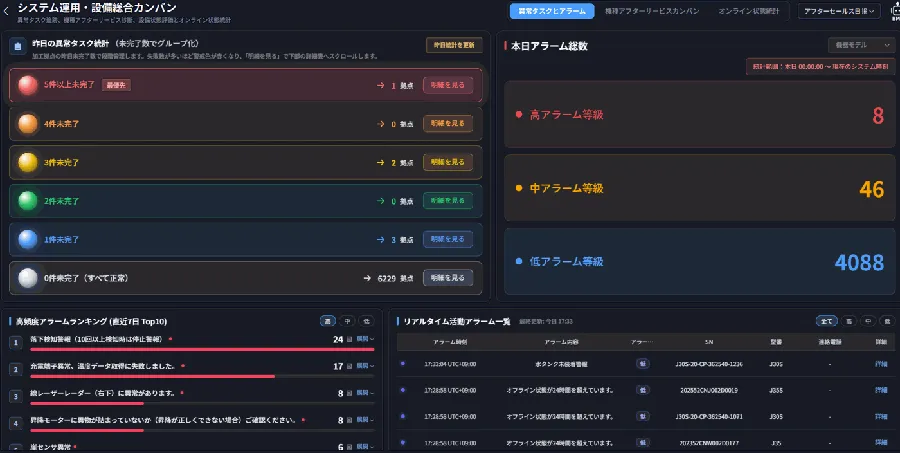Click the アラーム時刻 column header
The width and height of the screenshot is (900, 453).
tap(450, 342)
